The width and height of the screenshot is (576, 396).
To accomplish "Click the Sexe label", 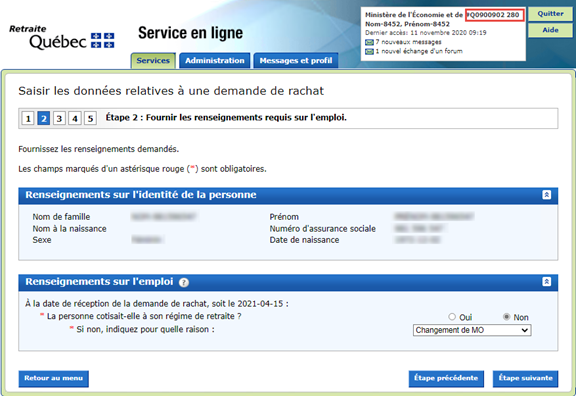I will (42, 240).
